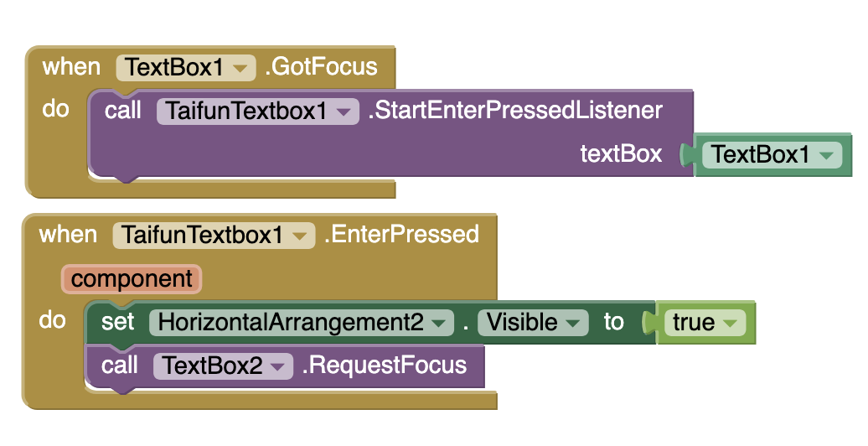Image resolution: width=868 pixels, height=446 pixels.
Task: Select the 'set' keyword on the green block
Action: 117,323
